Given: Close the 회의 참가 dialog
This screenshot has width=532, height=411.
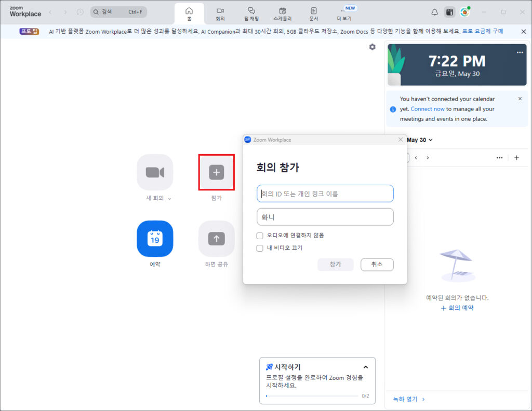Looking at the screenshot, I should pyautogui.click(x=401, y=140).
